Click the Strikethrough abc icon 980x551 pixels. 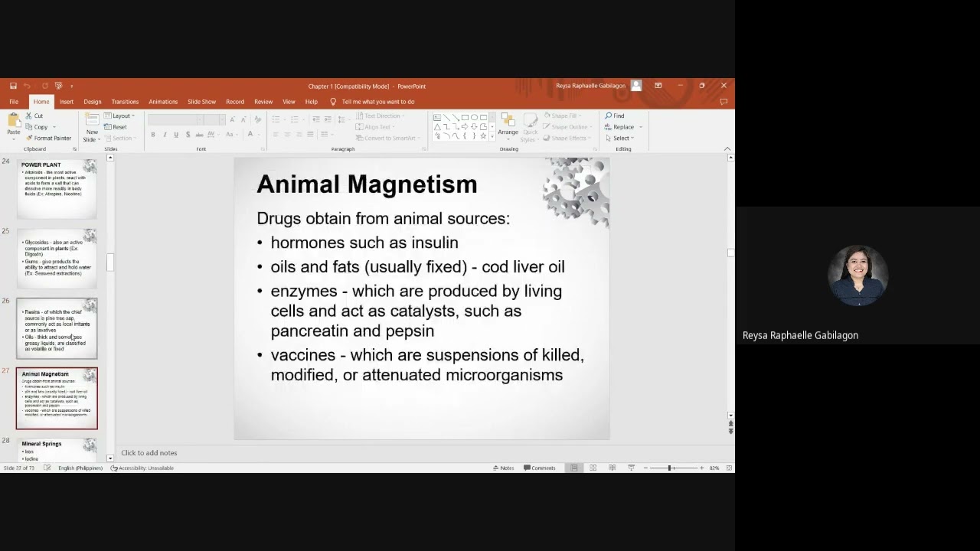(x=199, y=135)
